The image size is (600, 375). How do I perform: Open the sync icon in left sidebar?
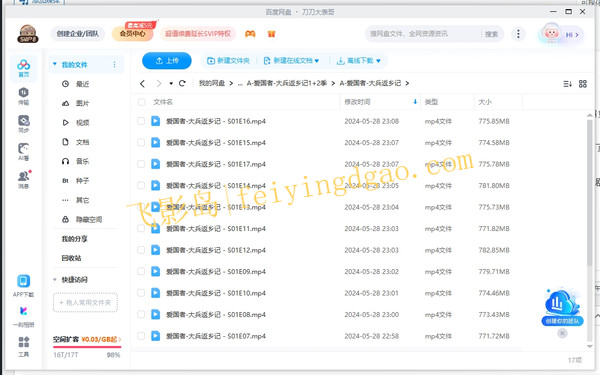[x=23, y=124]
